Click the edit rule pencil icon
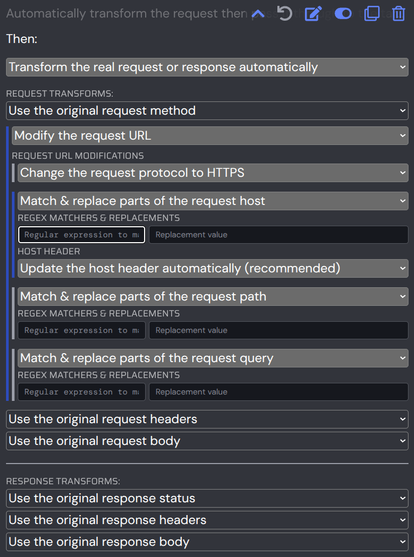Image resolution: width=414 pixels, height=557 pixels. [313, 13]
